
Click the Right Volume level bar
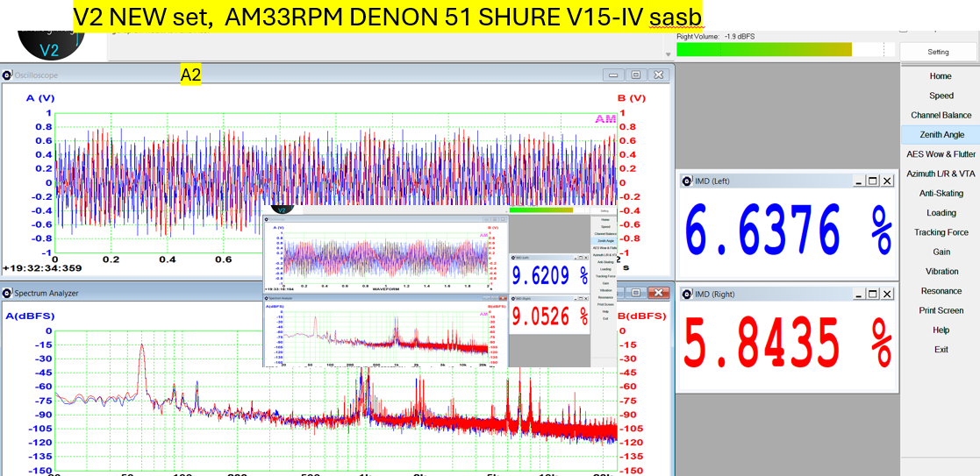coord(785,50)
